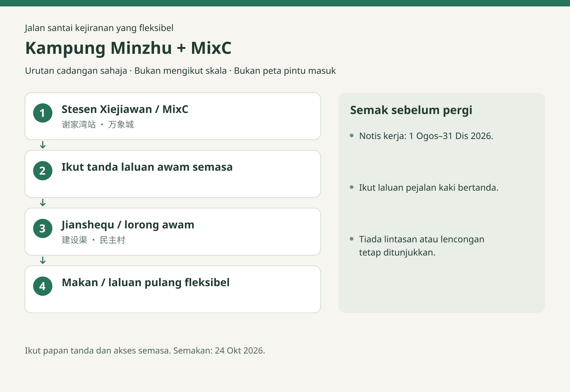Viewport: 570px width, 392px height.
Task: Click the step 2 number badge
Action: [43, 171]
